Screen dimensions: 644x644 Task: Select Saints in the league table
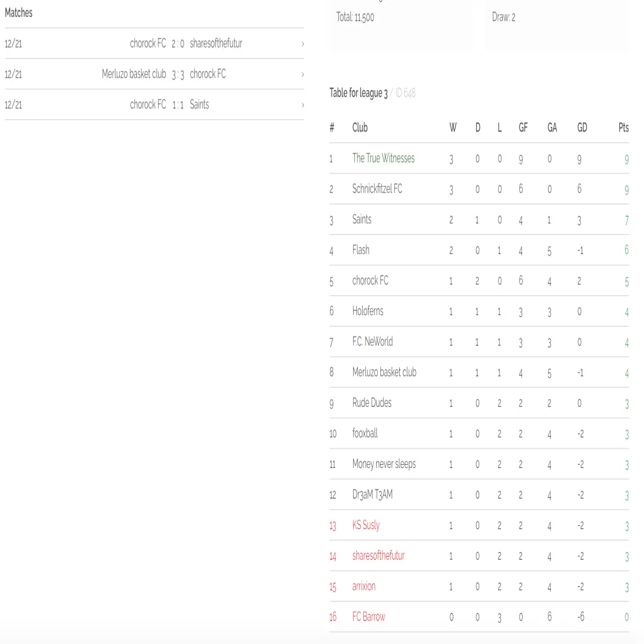tap(362, 219)
